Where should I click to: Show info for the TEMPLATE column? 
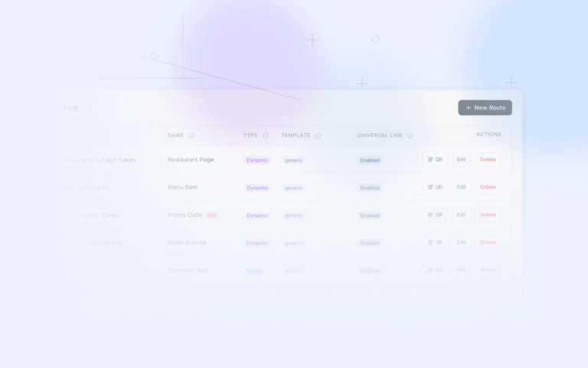pos(318,136)
